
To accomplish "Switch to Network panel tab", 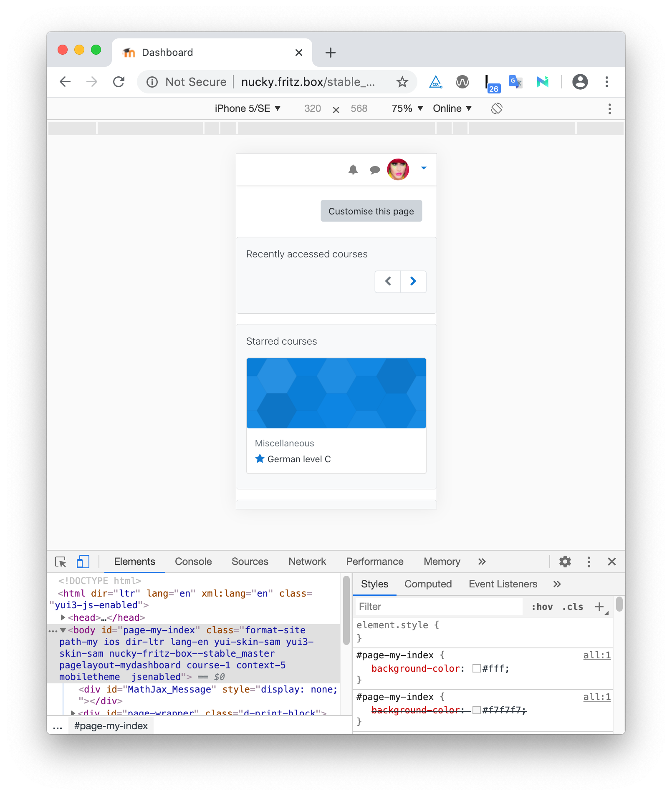I will click(307, 562).
